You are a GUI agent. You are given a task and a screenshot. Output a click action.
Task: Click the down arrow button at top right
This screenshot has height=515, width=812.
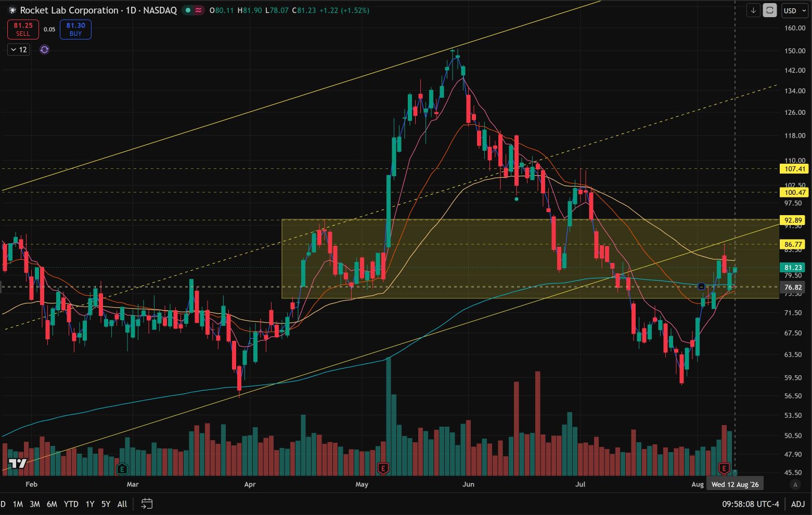point(753,10)
